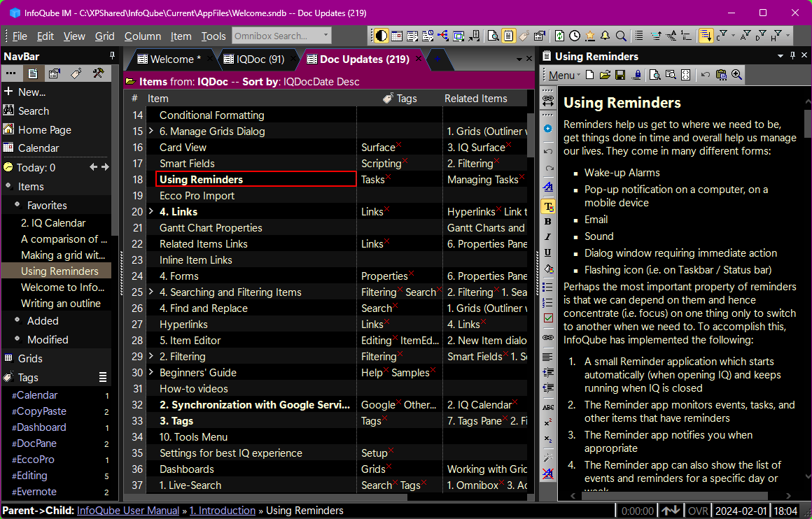Open the Grid menu
The image size is (812, 519).
[x=104, y=36]
